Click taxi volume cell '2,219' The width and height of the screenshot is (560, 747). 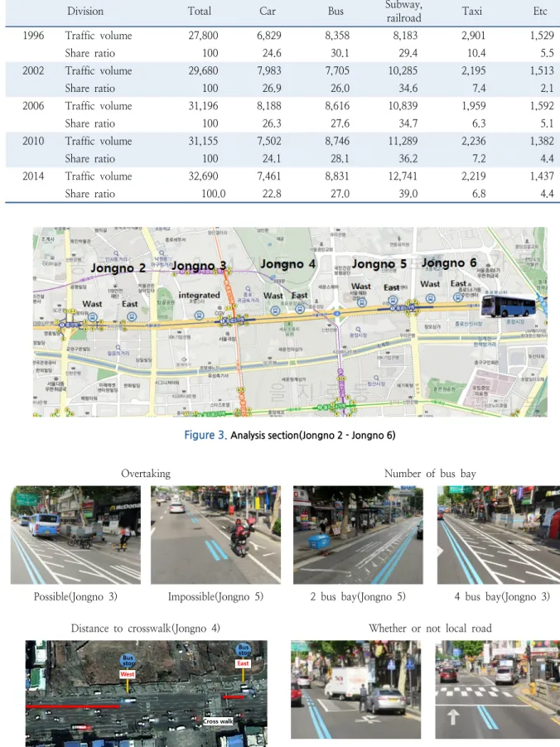(x=474, y=176)
